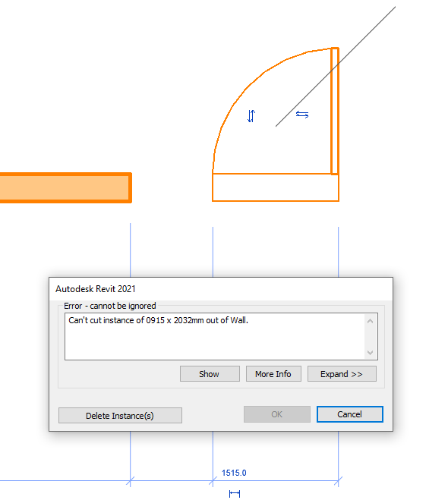Click the Show button in error dialog
Screen dimensions: 448x500
[x=210, y=374]
